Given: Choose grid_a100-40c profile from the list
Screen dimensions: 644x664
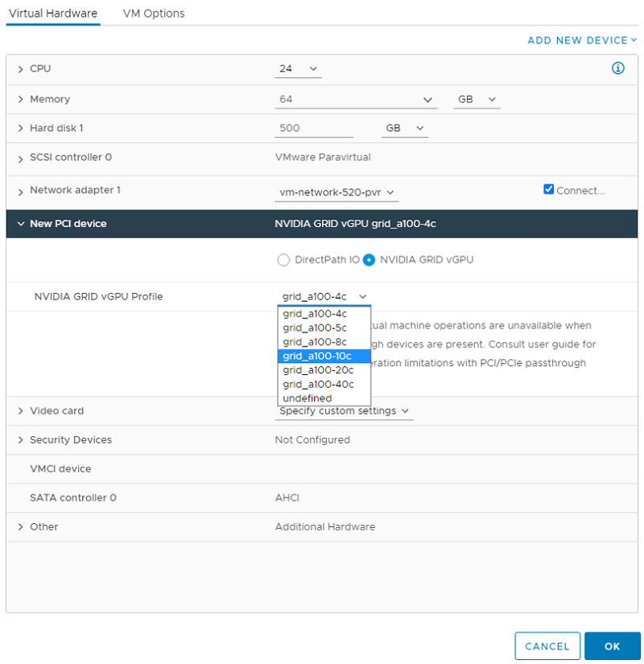Looking at the screenshot, I should click(x=324, y=384).
